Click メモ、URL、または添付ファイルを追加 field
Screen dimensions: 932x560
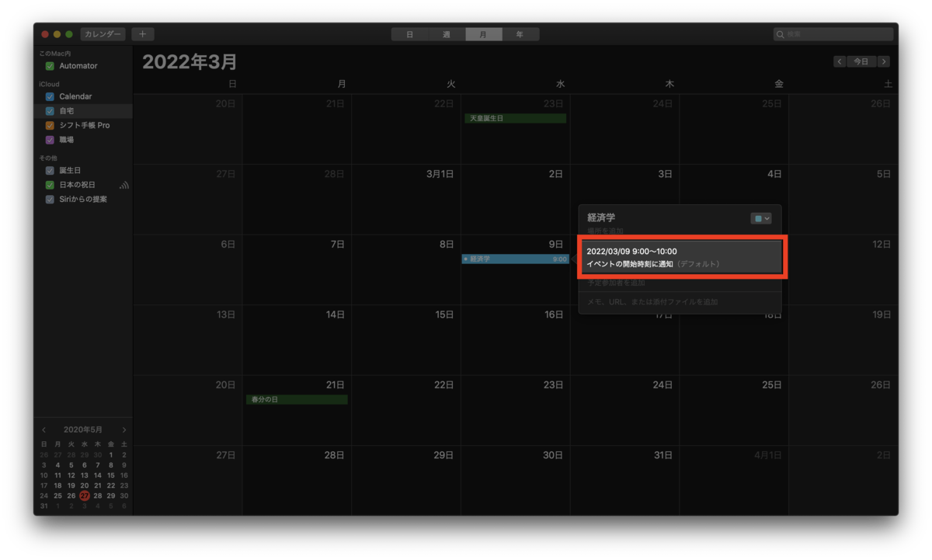click(652, 301)
